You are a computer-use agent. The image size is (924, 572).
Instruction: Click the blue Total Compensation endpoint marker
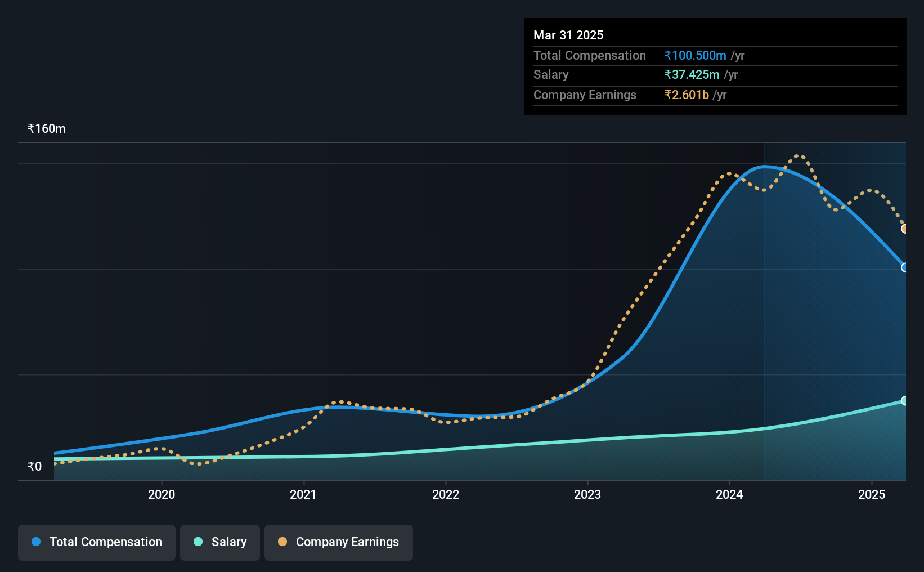coord(905,267)
